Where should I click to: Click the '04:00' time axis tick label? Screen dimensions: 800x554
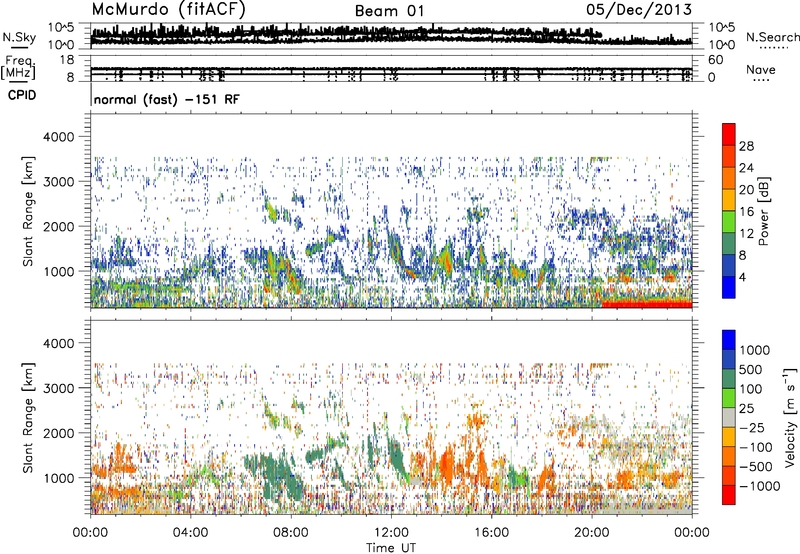click(x=191, y=533)
